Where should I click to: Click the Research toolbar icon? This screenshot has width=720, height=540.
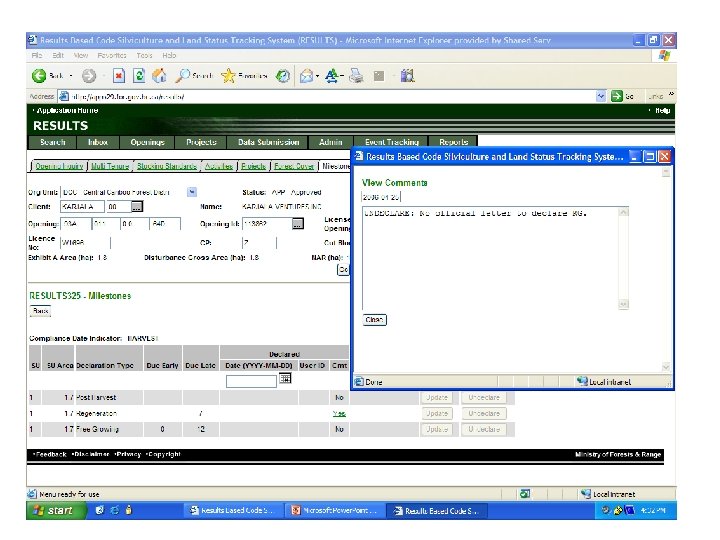(407, 76)
